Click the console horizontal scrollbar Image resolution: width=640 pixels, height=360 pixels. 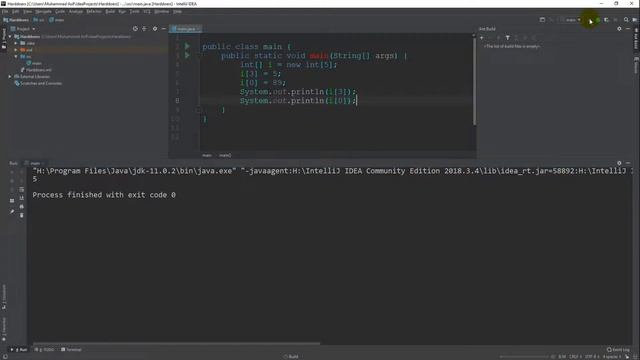[176, 344]
